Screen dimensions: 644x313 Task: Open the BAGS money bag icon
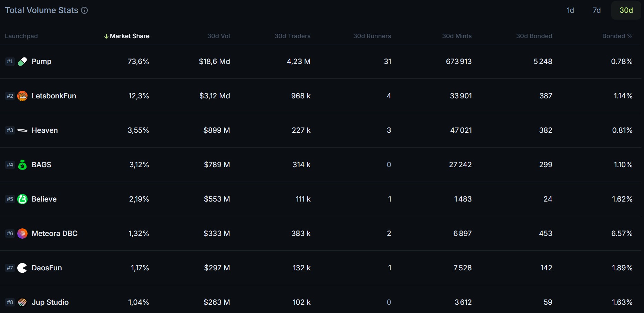point(22,164)
